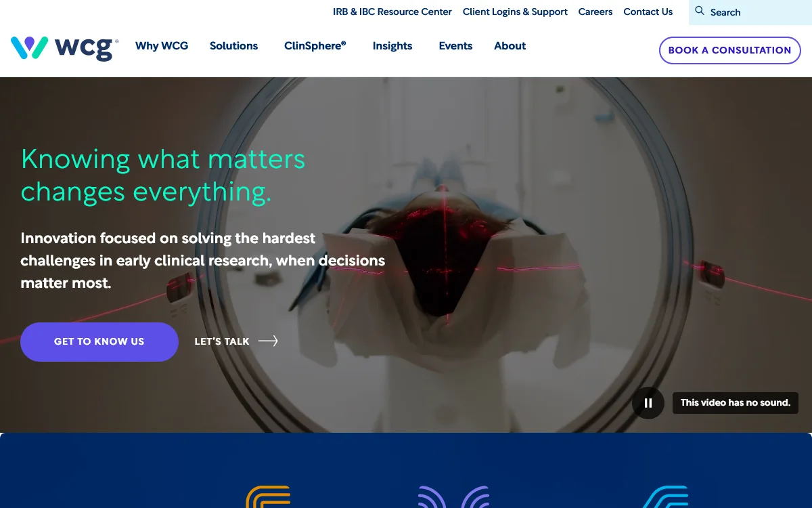Click the search magnifier icon
This screenshot has height=508, width=812.
click(700, 11)
